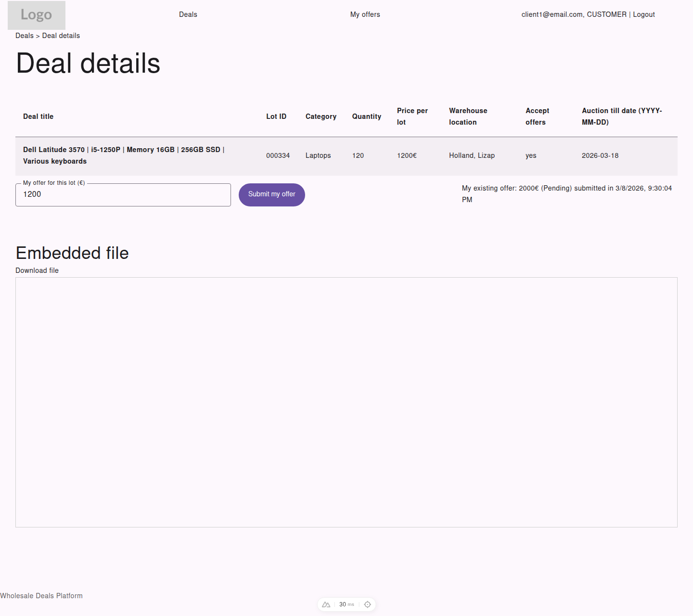Select Deal details in the breadcrumb
The image size is (693, 616).
61,35
